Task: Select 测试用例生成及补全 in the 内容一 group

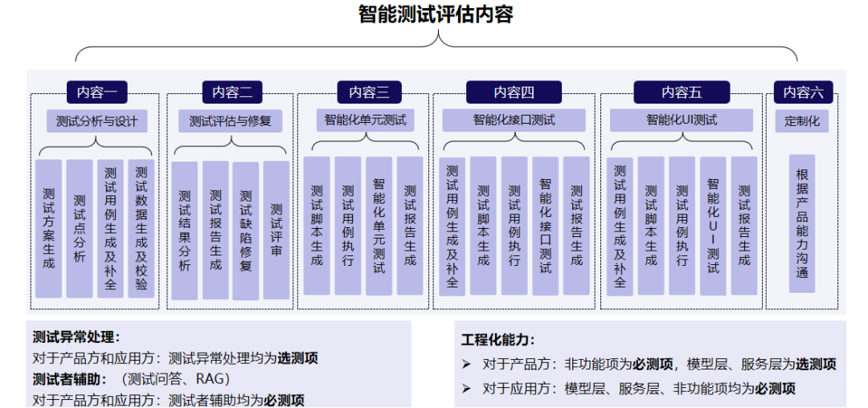Action: pyautogui.click(x=111, y=229)
